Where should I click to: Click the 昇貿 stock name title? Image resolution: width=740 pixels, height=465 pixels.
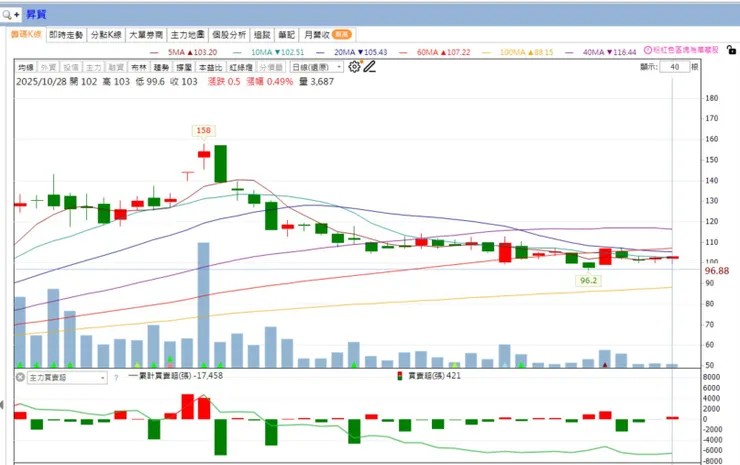(x=36, y=15)
